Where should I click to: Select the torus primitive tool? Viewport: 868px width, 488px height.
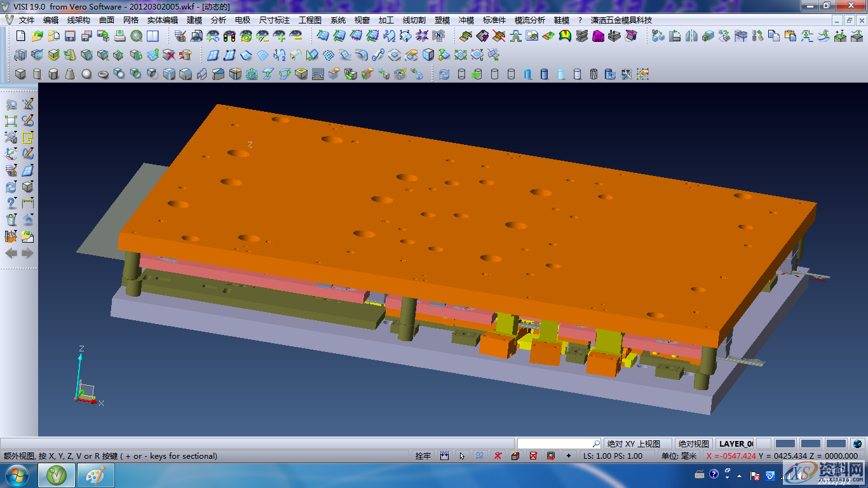coord(103,74)
